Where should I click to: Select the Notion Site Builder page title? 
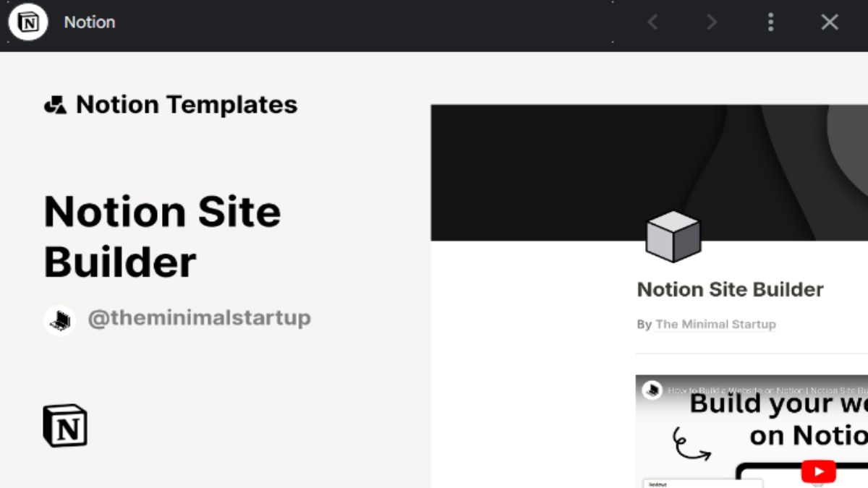click(731, 290)
